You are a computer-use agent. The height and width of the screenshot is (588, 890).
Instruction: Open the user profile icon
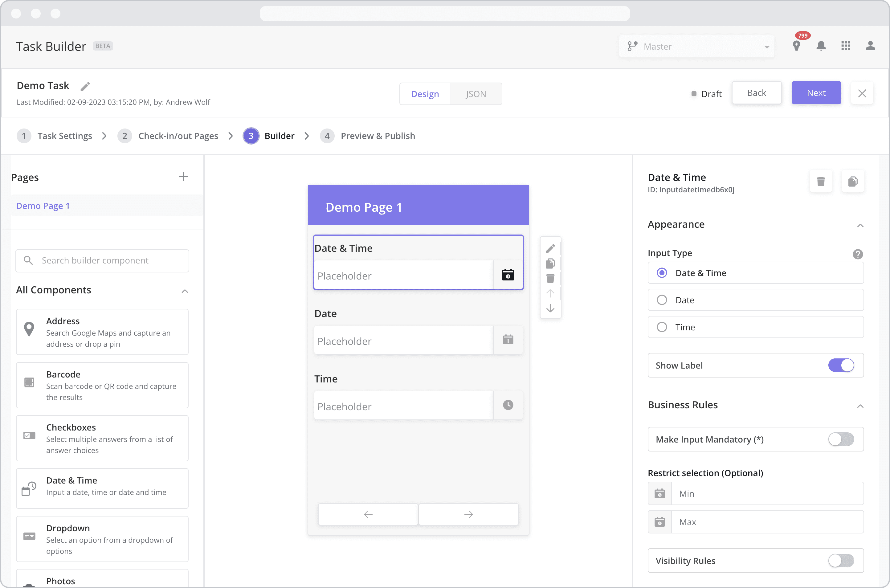tap(870, 46)
